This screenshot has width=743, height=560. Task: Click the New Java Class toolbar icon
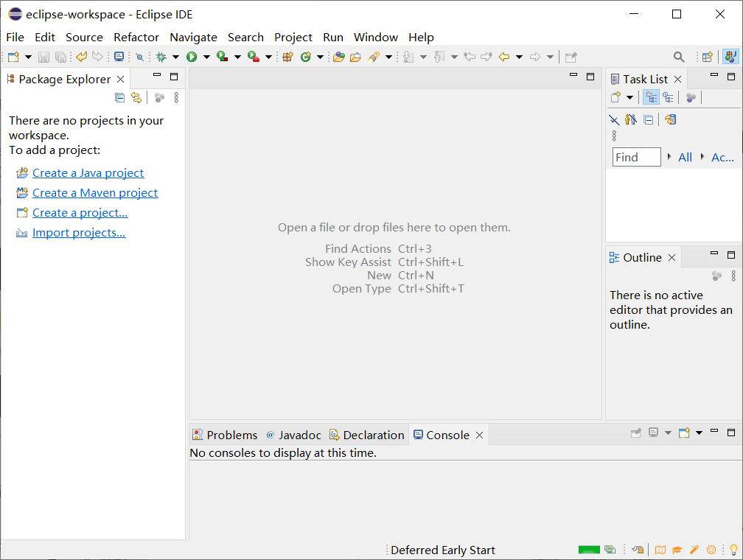click(x=306, y=57)
